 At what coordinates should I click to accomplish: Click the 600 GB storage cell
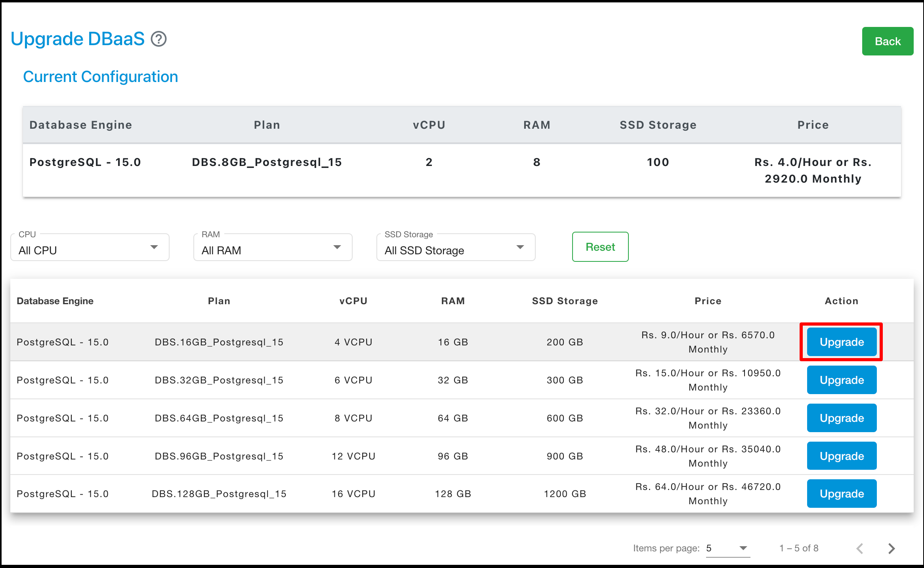pyautogui.click(x=565, y=418)
